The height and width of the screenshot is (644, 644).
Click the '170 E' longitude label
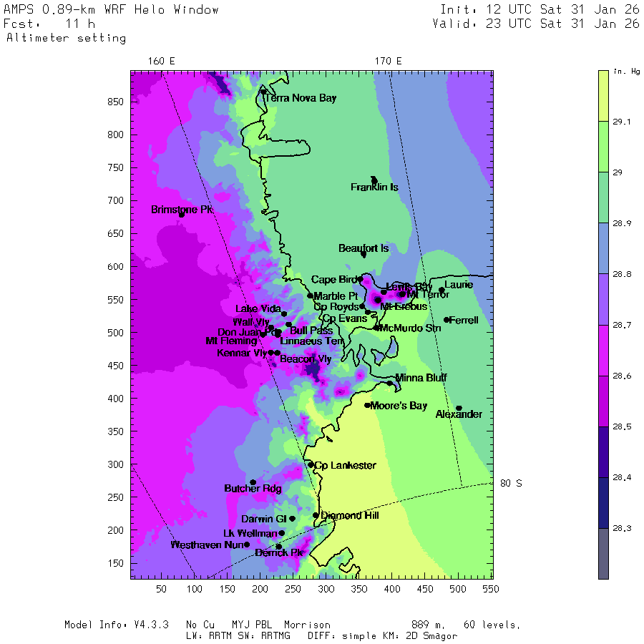pos(388,62)
